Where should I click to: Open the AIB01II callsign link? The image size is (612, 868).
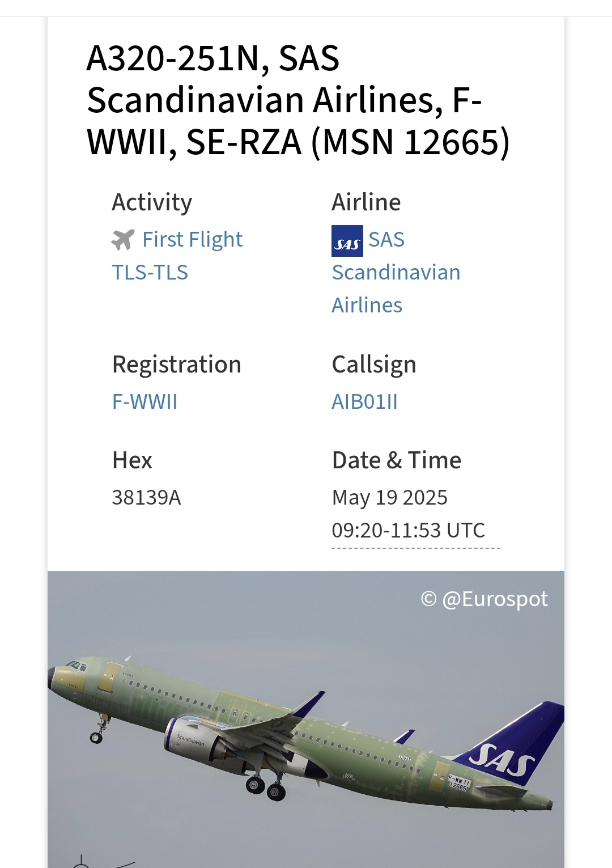pos(364,402)
